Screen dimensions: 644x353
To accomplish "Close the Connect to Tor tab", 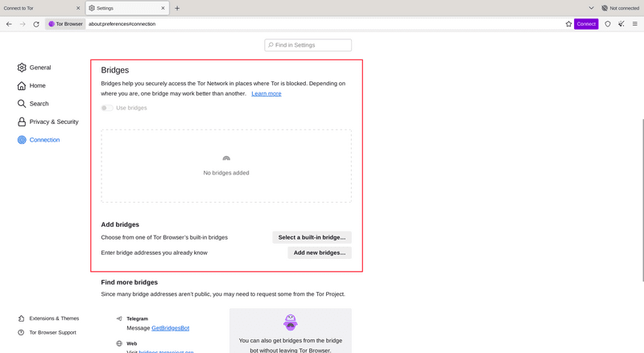I will [x=78, y=8].
